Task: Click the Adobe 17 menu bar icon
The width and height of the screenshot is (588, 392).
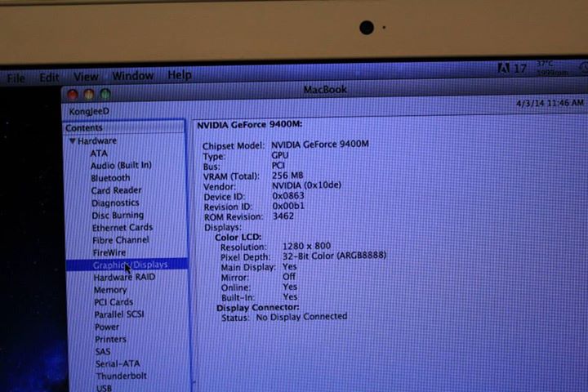Action: 512,69
